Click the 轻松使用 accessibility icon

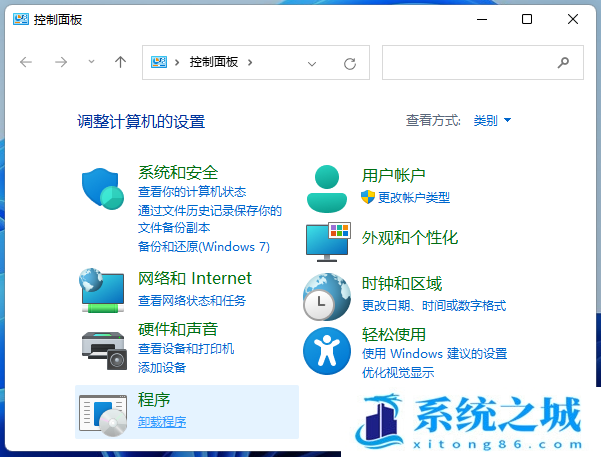(327, 349)
